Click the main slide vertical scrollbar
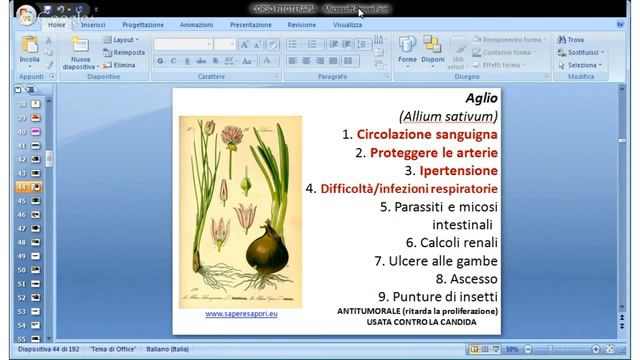640x360 pixels. [622, 198]
